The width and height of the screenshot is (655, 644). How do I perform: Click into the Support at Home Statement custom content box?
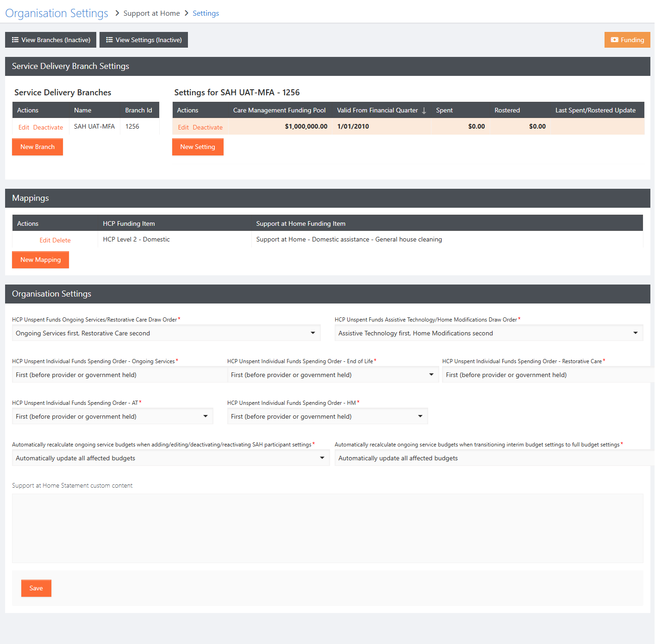pyautogui.click(x=328, y=528)
